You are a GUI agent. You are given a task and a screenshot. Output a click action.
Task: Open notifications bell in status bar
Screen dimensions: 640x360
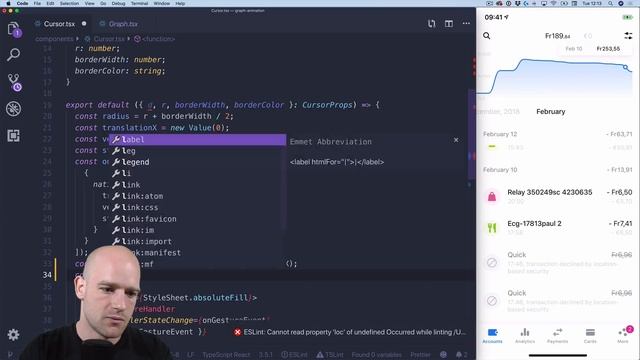point(461,355)
